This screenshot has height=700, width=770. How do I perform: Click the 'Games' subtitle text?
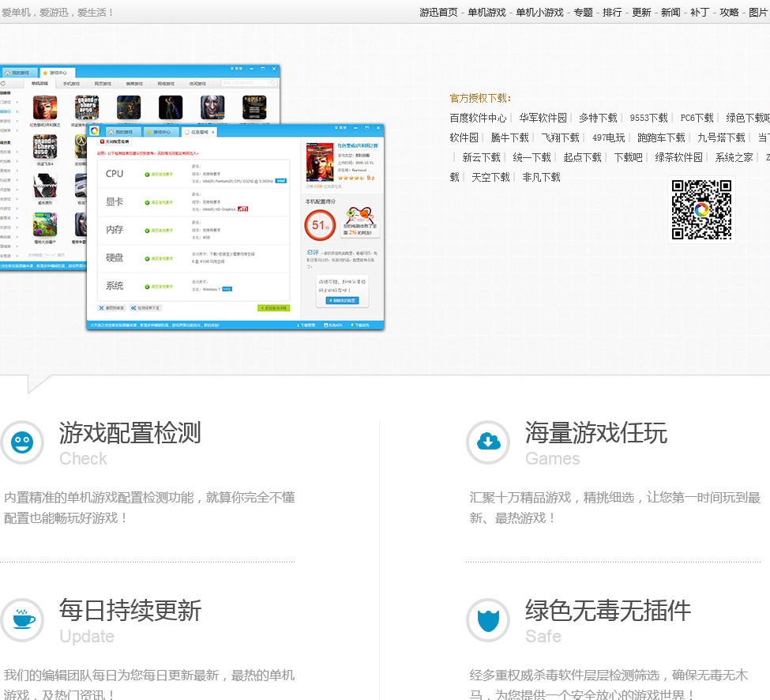(x=553, y=458)
